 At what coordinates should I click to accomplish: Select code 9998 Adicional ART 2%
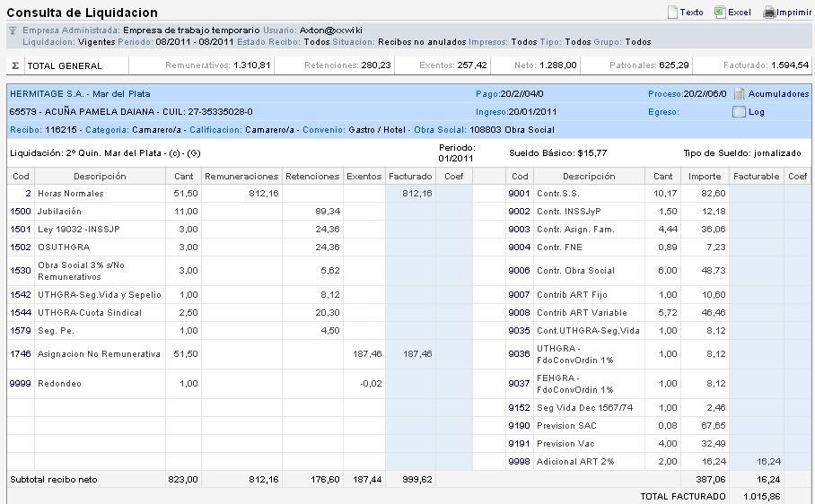(519, 461)
